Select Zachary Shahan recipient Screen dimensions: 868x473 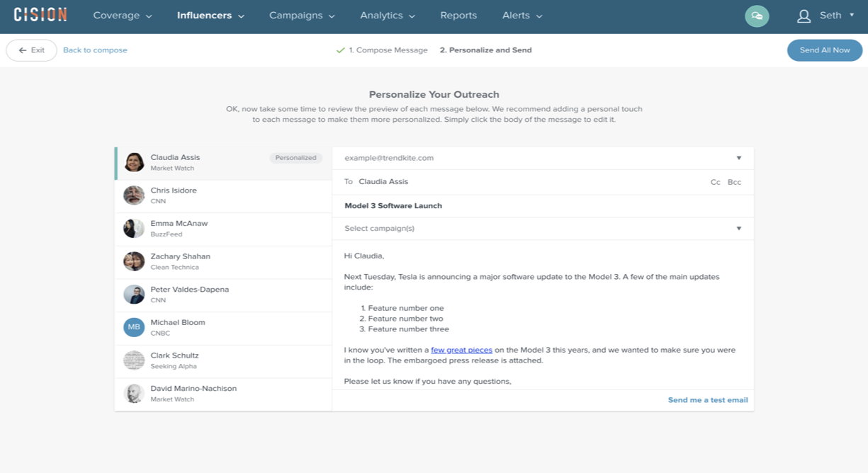click(x=223, y=262)
